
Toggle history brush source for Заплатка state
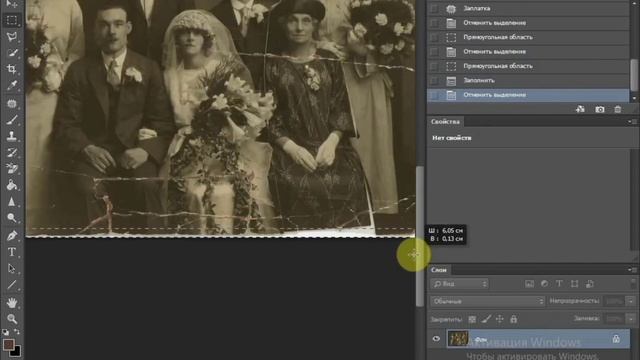coord(434,8)
